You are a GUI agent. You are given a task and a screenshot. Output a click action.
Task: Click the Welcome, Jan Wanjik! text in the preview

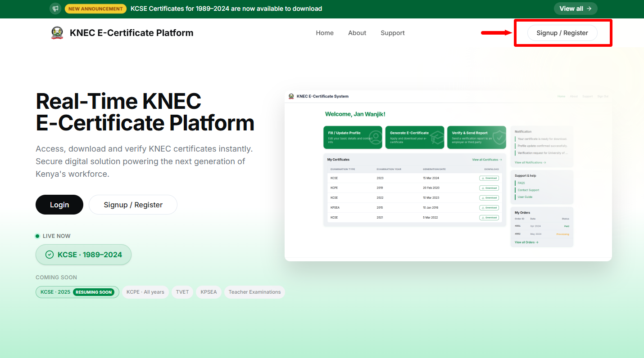pyautogui.click(x=355, y=114)
